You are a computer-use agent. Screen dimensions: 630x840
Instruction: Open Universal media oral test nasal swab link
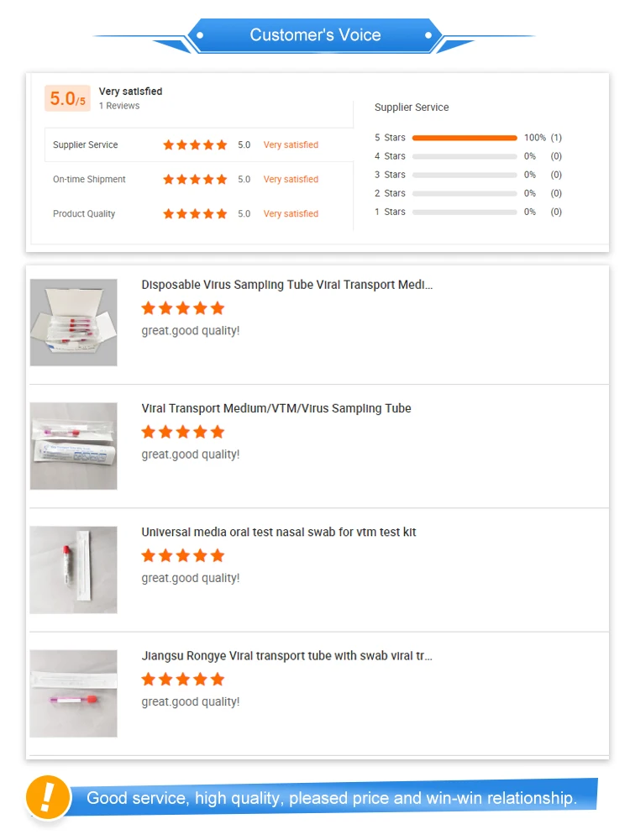(279, 532)
